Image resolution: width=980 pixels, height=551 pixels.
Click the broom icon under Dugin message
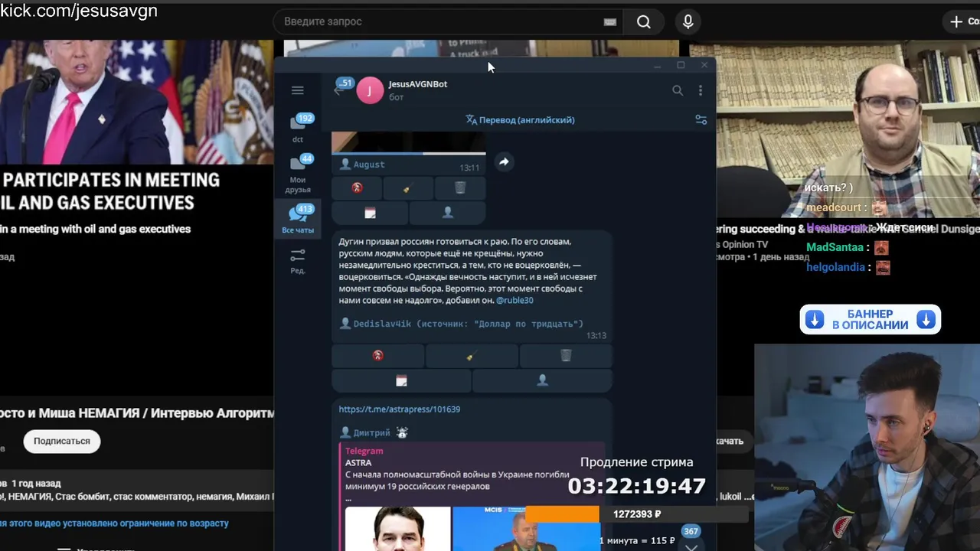click(472, 355)
